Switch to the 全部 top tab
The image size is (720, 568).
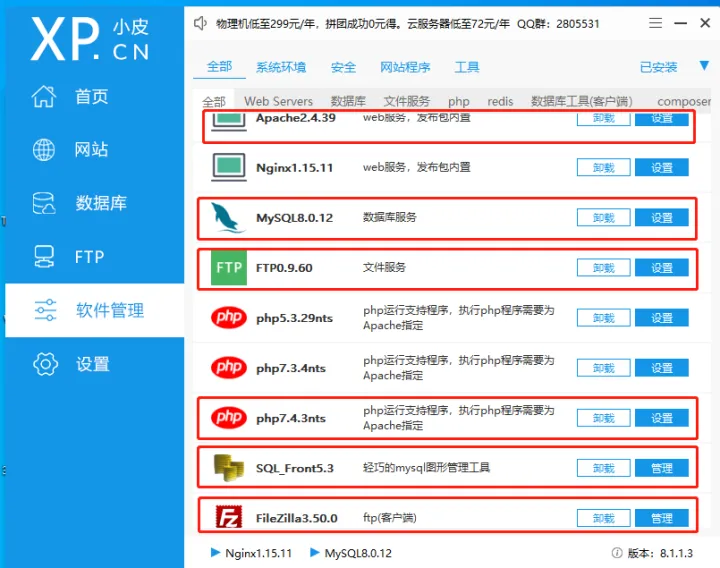(219, 67)
